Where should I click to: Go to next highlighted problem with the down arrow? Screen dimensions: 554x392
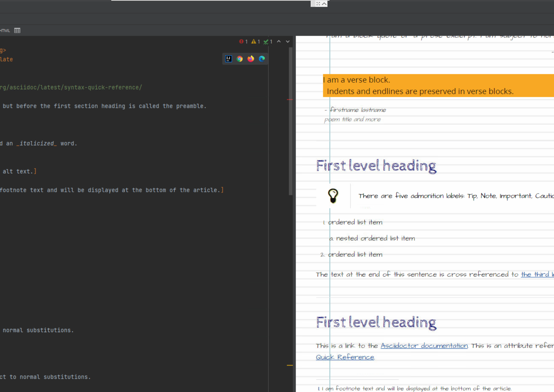click(x=287, y=42)
